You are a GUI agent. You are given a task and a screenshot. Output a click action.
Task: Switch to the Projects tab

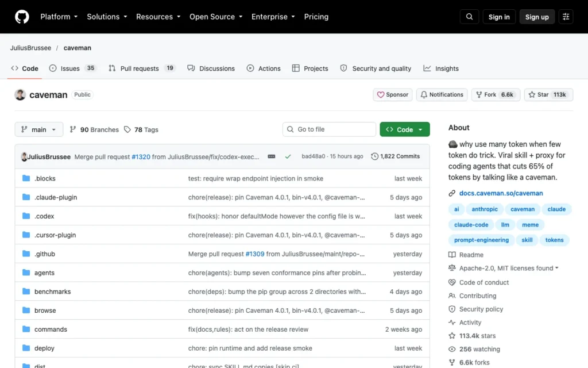coord(310,68)
